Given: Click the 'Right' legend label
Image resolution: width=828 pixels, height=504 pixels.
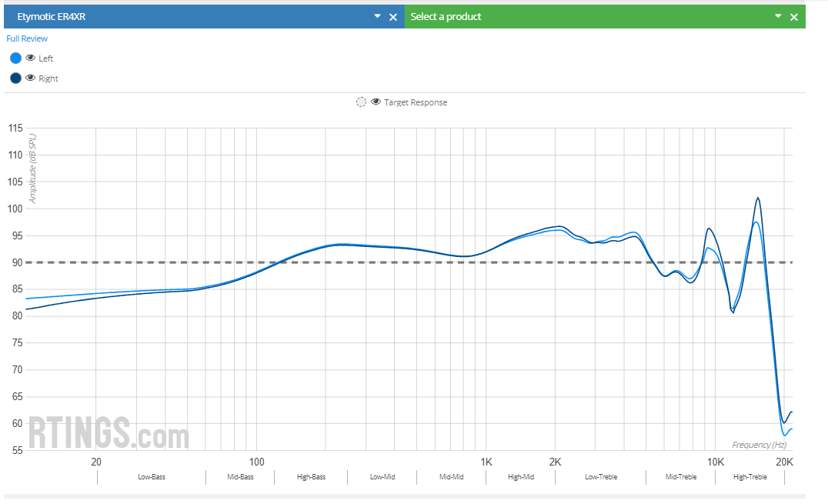Looking at the screenshot, I should tap(48, 78).
